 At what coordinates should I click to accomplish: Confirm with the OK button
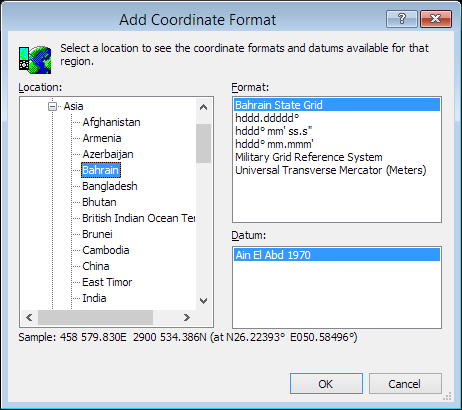point(326,384)
